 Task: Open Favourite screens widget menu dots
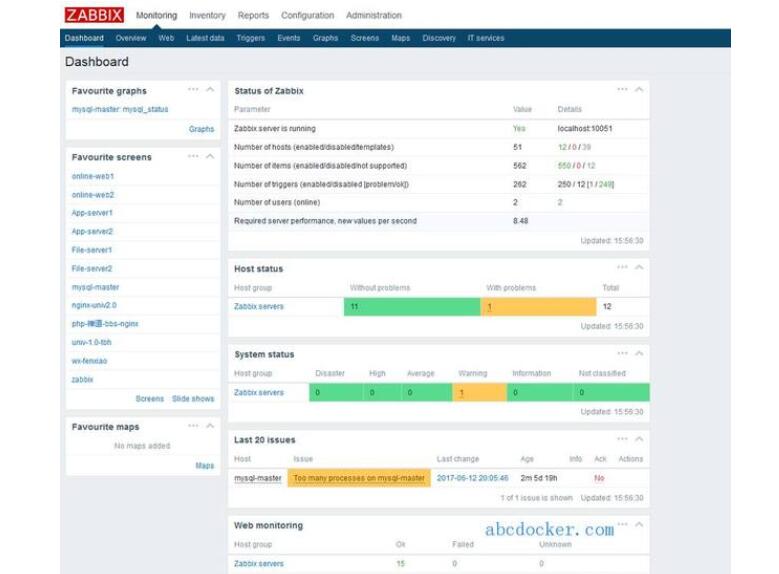coord(193,156)
